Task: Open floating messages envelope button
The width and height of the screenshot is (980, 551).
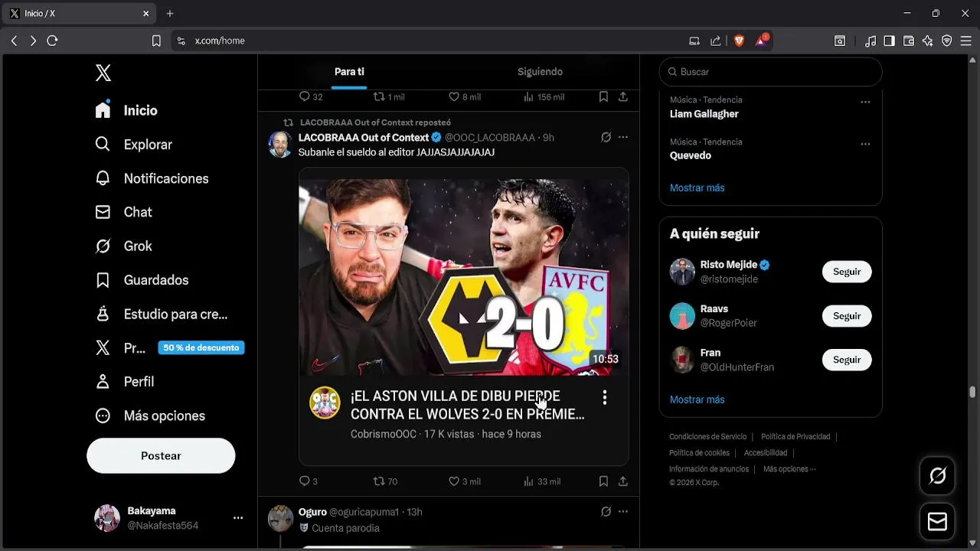Action: tap(937, 522)
